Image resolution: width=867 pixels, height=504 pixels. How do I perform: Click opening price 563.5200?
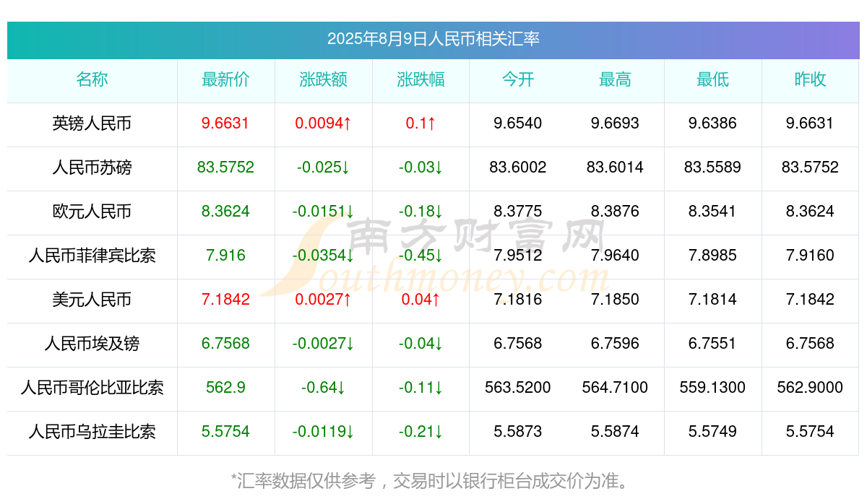518,388
